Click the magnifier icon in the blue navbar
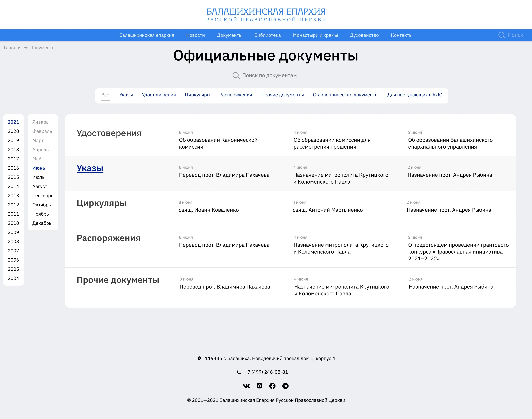Viewport: 532px width, 419px height. click(x=502, y=35)
